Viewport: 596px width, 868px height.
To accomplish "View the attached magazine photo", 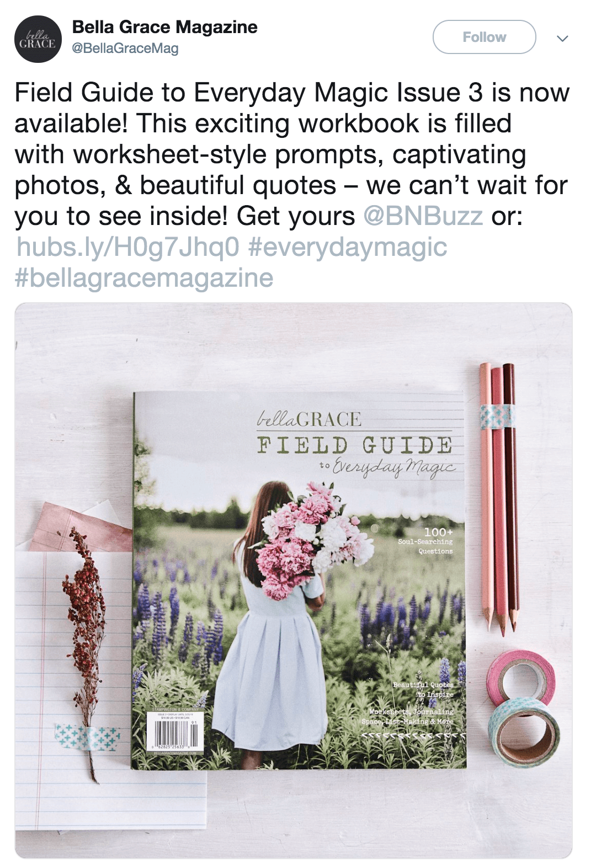I will [294, 580].
